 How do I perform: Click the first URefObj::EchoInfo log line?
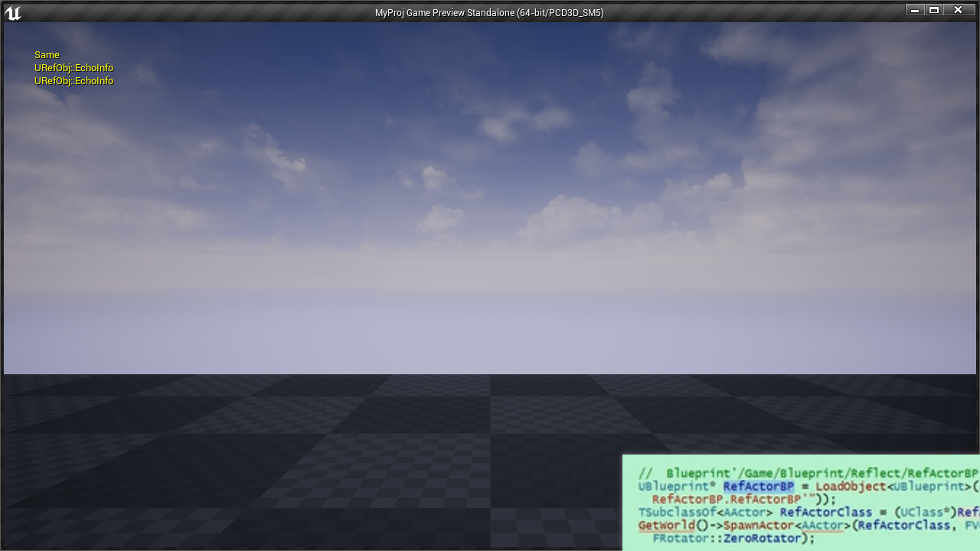click(73, 67)
